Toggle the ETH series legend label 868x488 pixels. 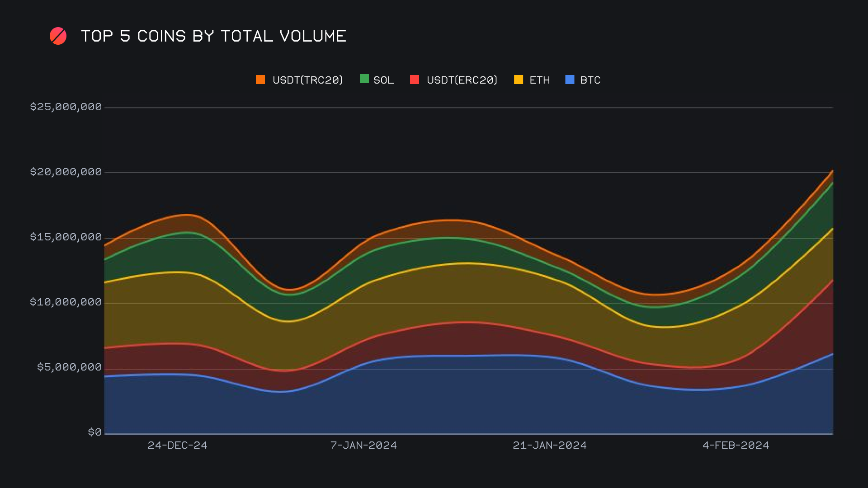[x=539, y=80]
